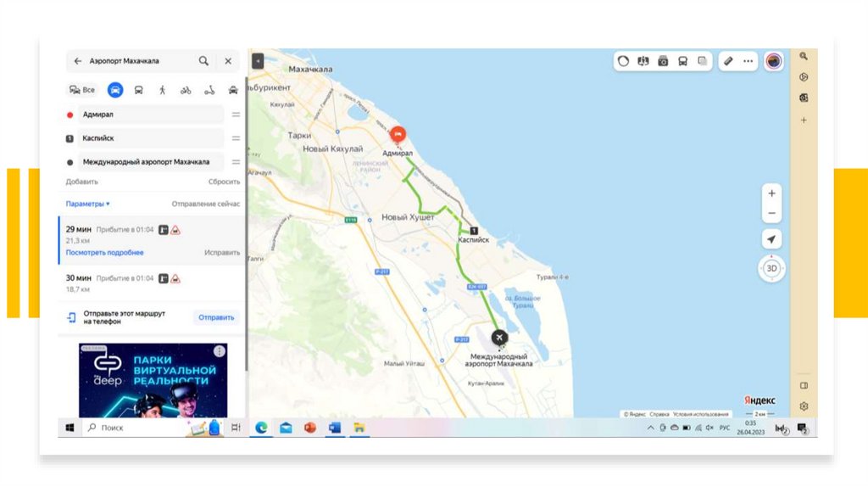Toggle the 3D tilt map view
The height and width of the screenshot is (487, 868).
(771, 268)
